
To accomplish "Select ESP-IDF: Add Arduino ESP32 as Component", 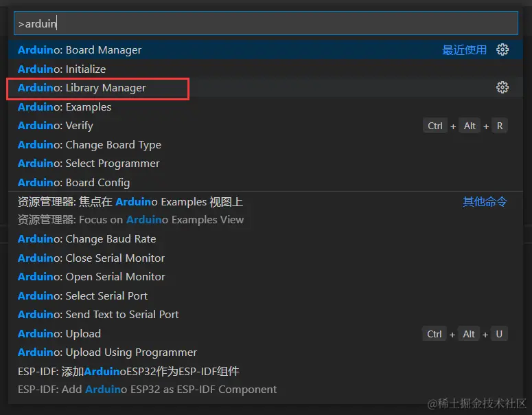I will pos(266,381).
